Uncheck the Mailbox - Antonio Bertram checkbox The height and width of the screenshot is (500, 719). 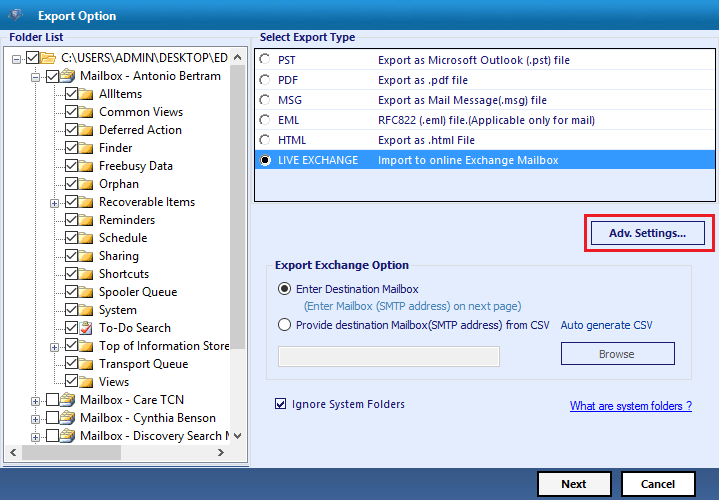52,76
